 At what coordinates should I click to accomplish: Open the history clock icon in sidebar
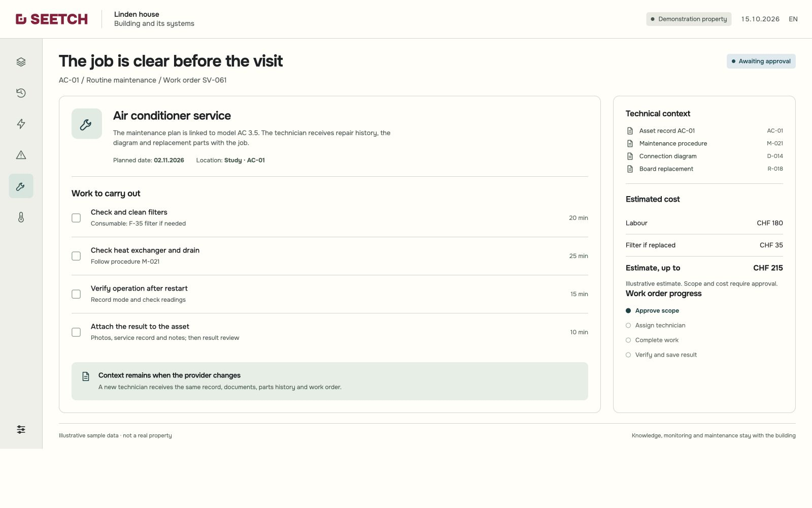pos(21,93)
